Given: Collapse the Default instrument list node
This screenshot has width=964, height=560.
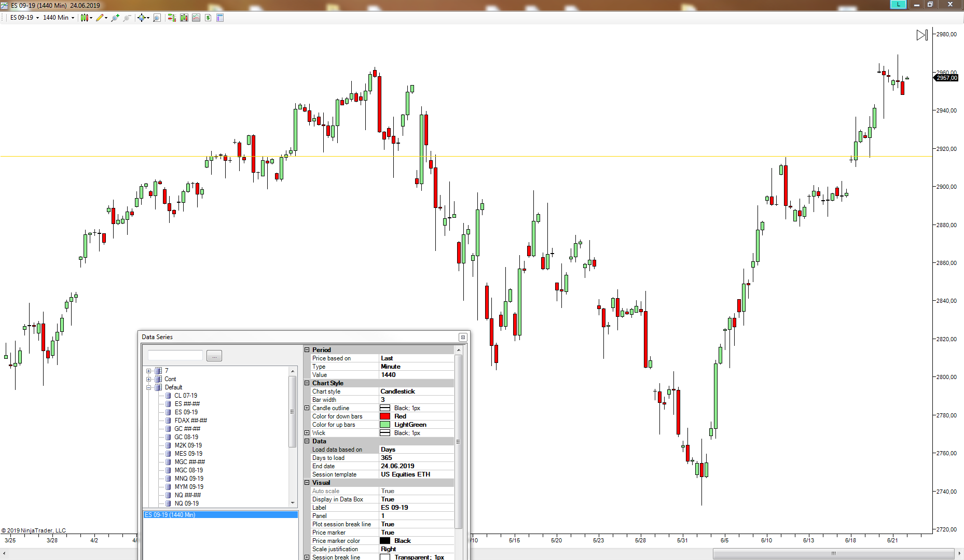Looking at the screenshot, I should (148, 387).
